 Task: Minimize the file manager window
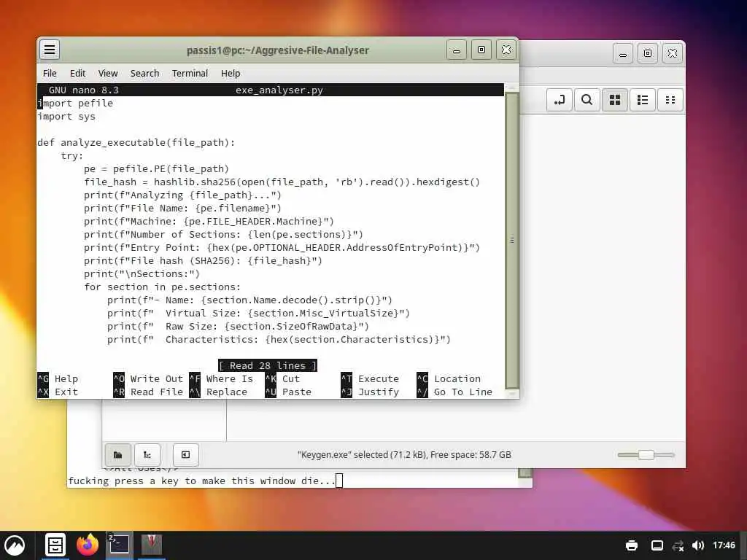click(x=623, y=52)
